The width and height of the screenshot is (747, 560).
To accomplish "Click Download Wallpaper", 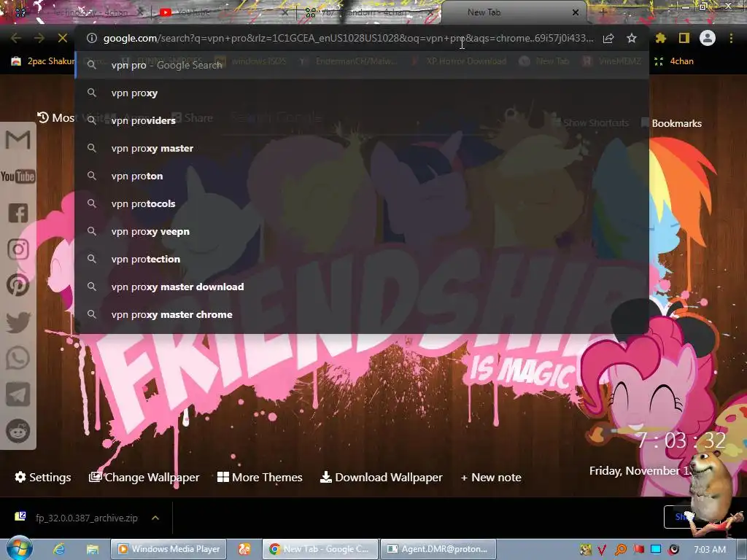I will click(x=381, y=477).
